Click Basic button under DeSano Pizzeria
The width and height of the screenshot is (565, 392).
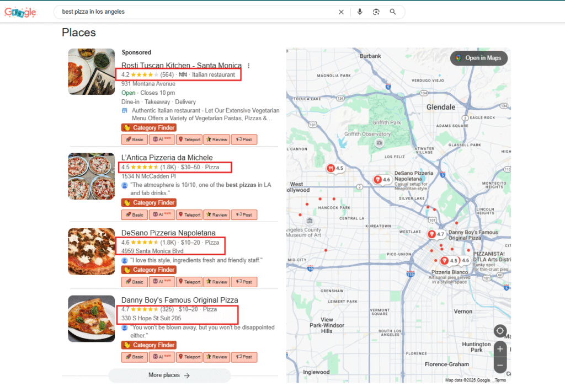pos(135,282)
